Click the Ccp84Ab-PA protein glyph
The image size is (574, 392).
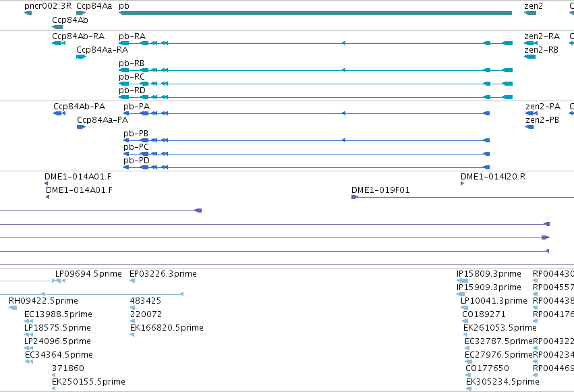click(59, 113)
